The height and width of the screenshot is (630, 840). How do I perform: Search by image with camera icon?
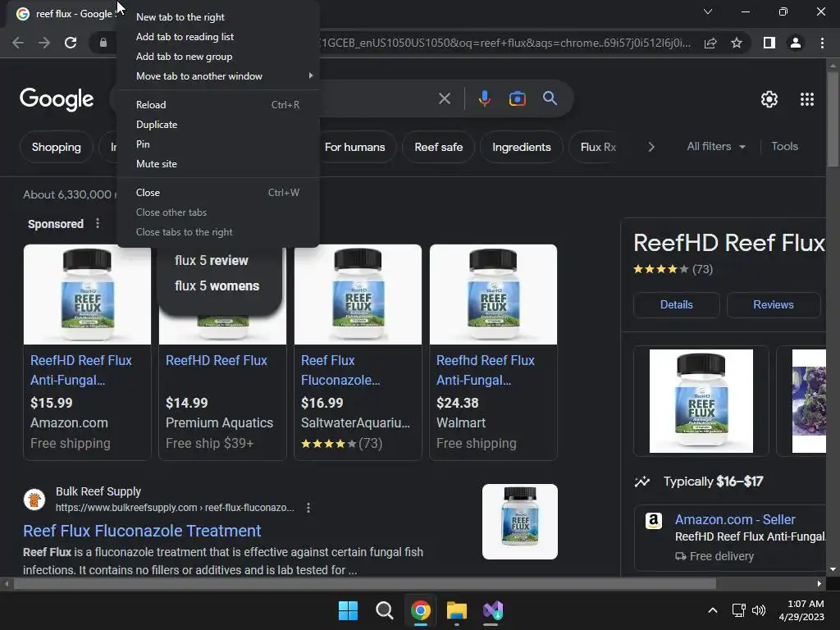[x=517, y=98]
